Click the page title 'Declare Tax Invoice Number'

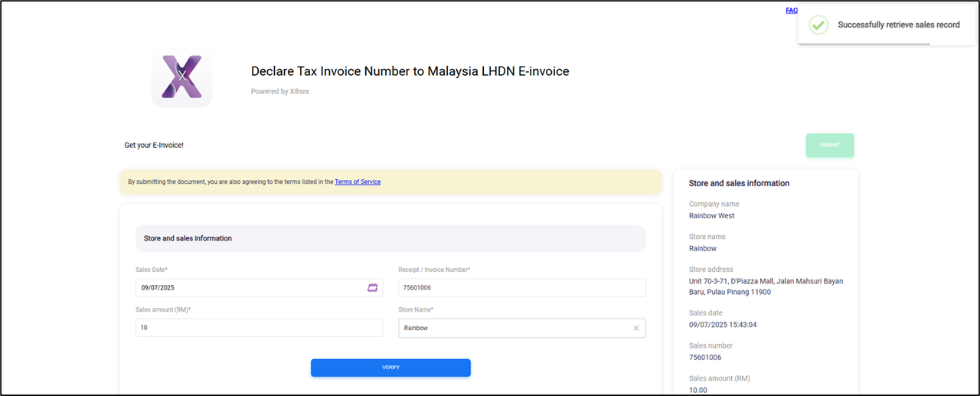410,71
